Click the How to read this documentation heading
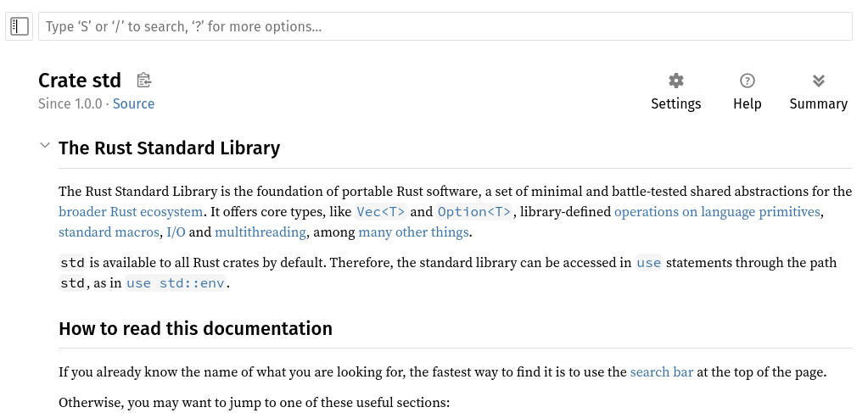This screenshot has width=868, height=413. pos(195,328)
